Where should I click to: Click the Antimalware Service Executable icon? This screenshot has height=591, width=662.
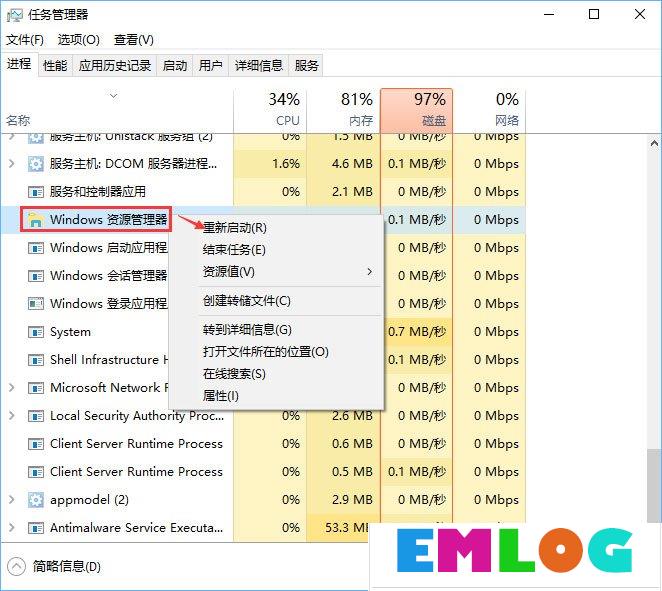(x=35, y=528)
